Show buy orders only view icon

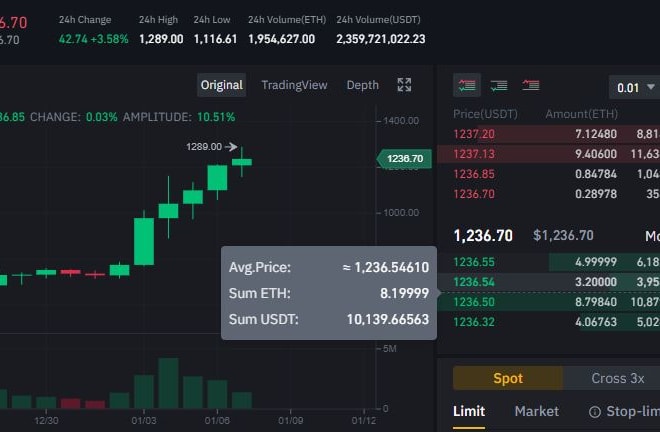pos(499,85)
